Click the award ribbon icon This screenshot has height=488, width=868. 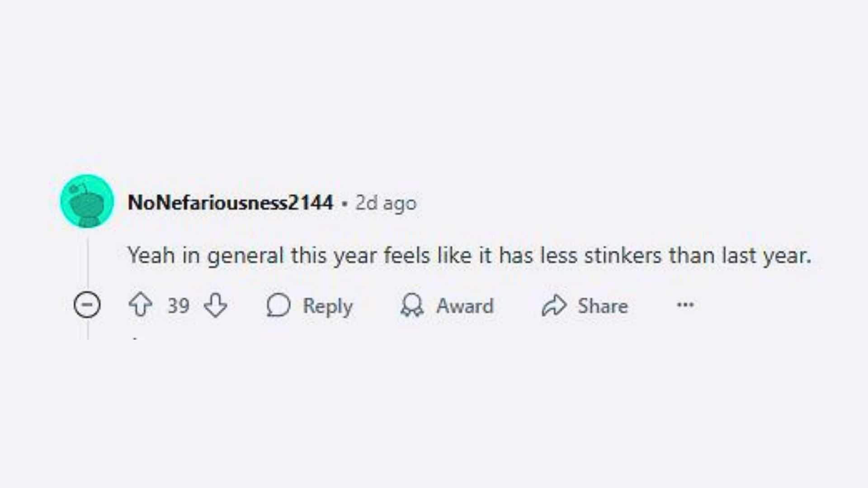412,305
